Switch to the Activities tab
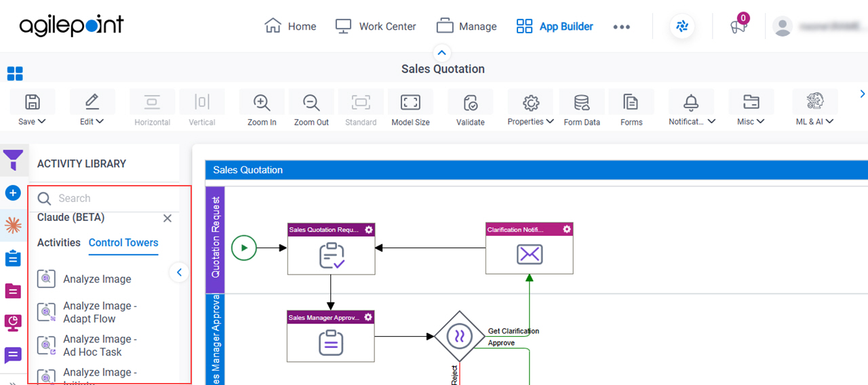The image size is (868, 385). (x=59, y=243)
